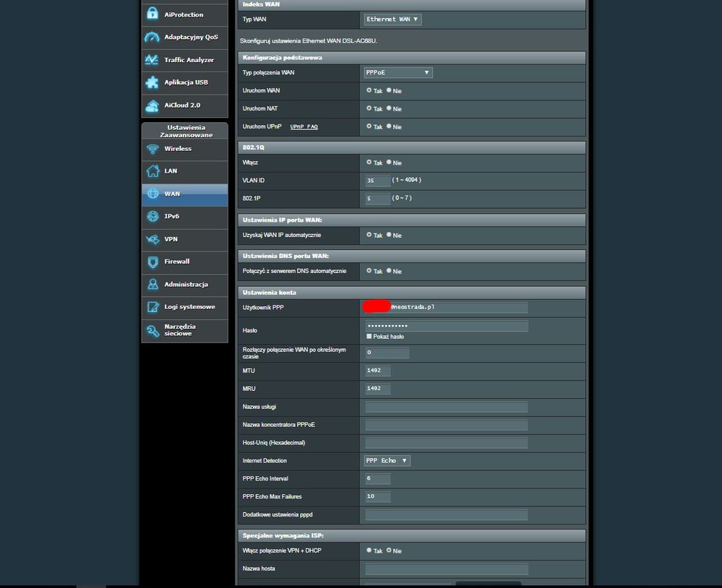Viewport: 722px width, 588px height.
Task: Open the Internet Detection PPP Echo dropdown
Action: (387, 460)
